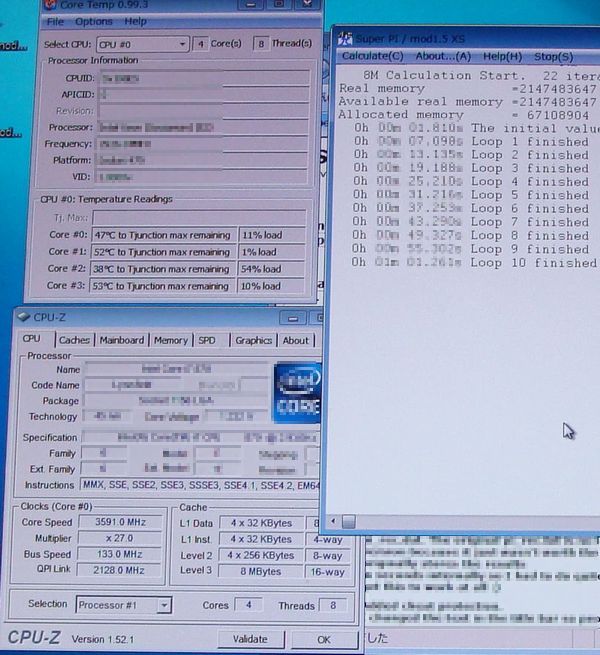Click the Thread(s) count box in Core Temp
This screenshot has width=600, height=655.
tap(261, 43)
